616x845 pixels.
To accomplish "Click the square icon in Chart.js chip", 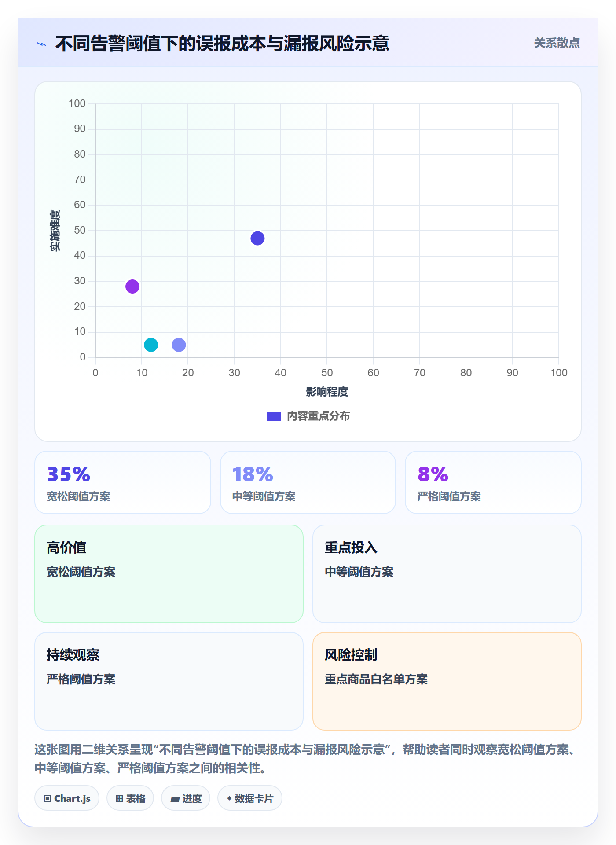I will pyautogui.click(x=48, y=798).
